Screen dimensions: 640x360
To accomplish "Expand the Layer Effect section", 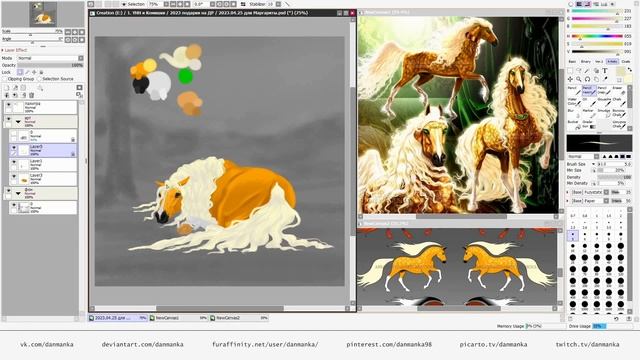I will [x=2, y=50].
